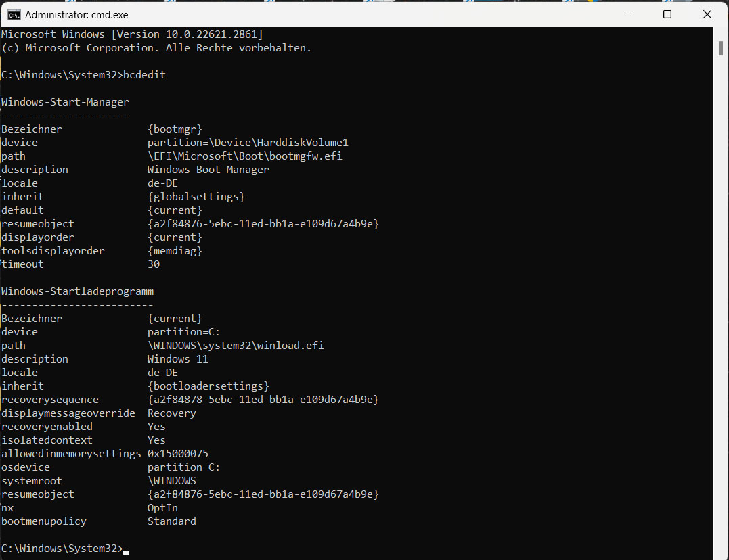The height and width of the screenshot is (560, 729).
Task: Click the 'Windows-Startladeprogramm' section heading
Action: pos(77,291)
